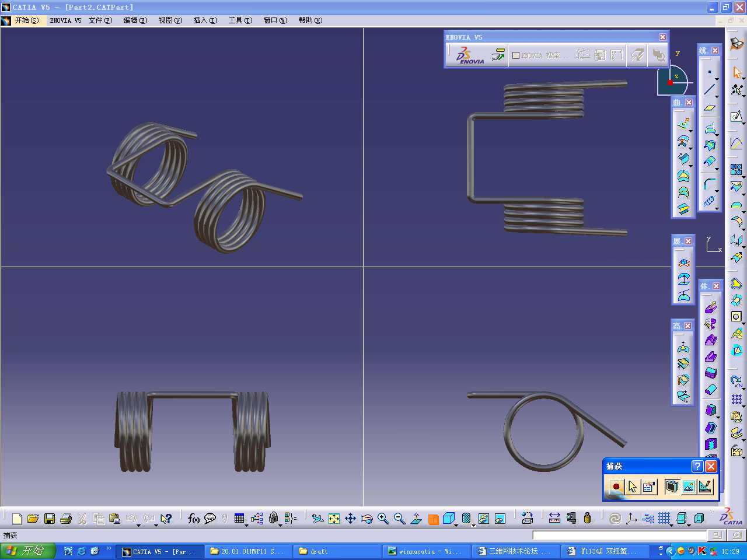Create a new document from the bottom toolbar
747x560 pixels.
point(17,519)
